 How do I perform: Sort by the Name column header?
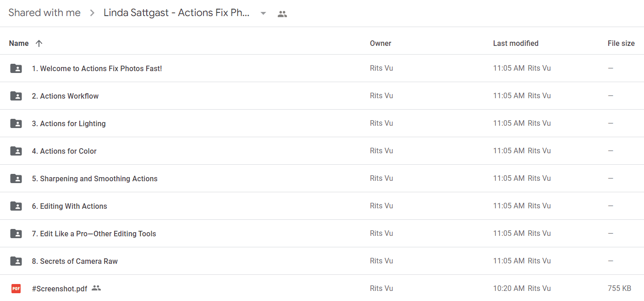click(x=19, y=43)
